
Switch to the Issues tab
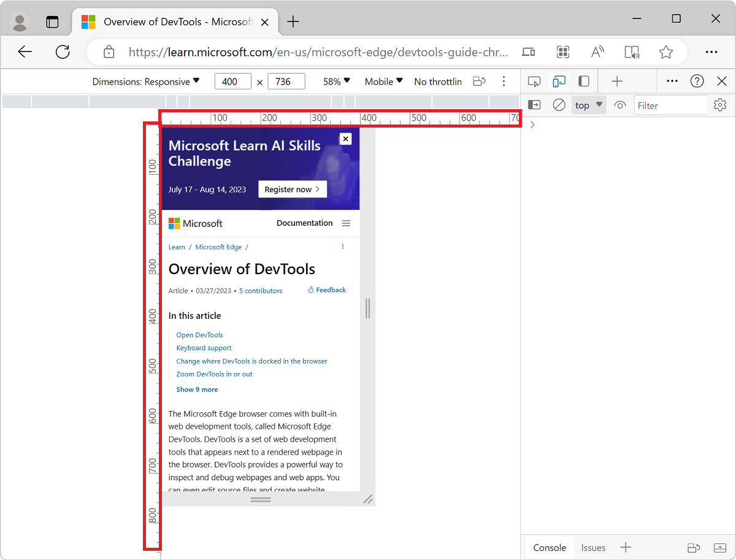593,548
